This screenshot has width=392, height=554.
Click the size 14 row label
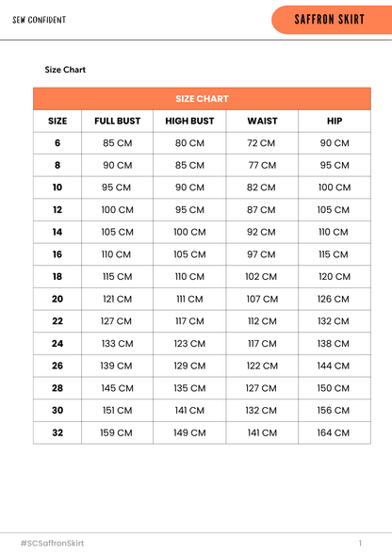[57, 232]
